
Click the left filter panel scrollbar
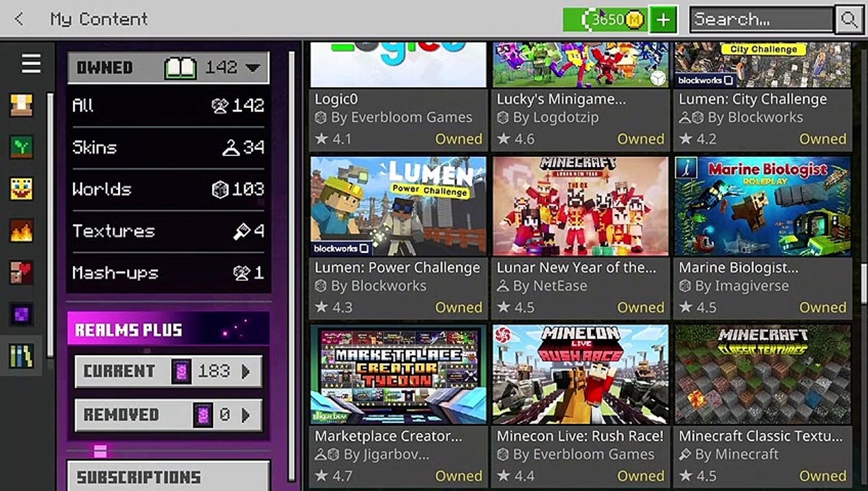pos(292,266)
